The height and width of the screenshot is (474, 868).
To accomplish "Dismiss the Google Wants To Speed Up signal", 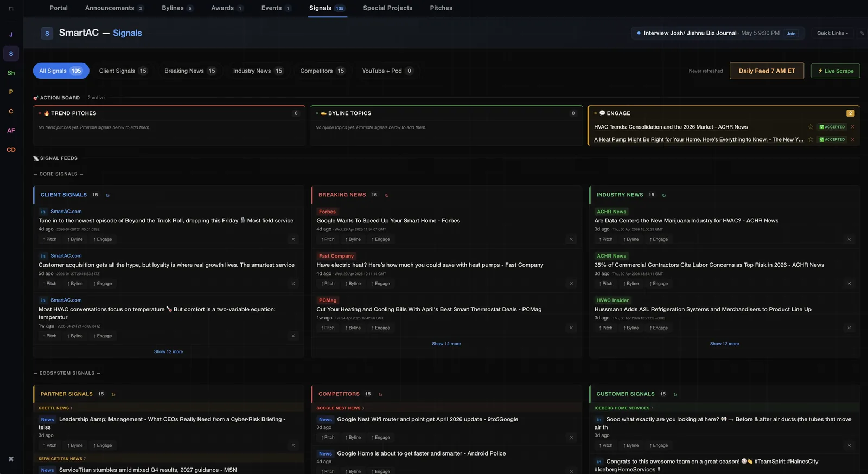I will click(571, 239).
